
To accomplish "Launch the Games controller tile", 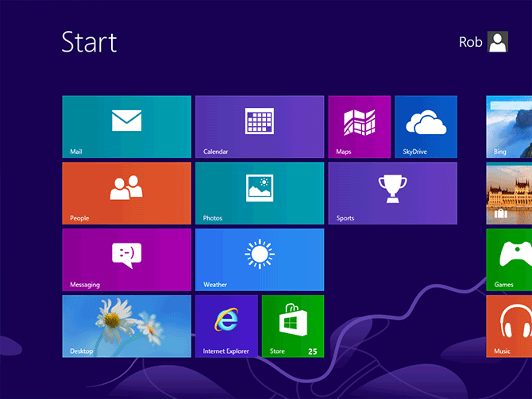I will click(509, 259).
